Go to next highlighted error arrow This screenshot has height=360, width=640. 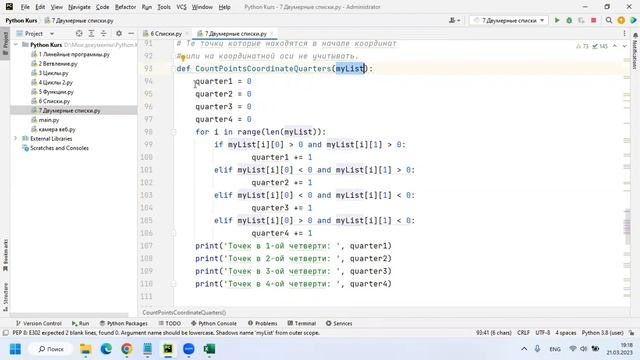pyautogui.click(x=624, y=46)
